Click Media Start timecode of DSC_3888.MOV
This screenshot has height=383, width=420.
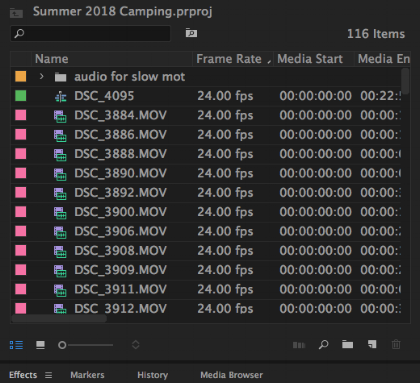pyautogui.click(x=315, y=154)
